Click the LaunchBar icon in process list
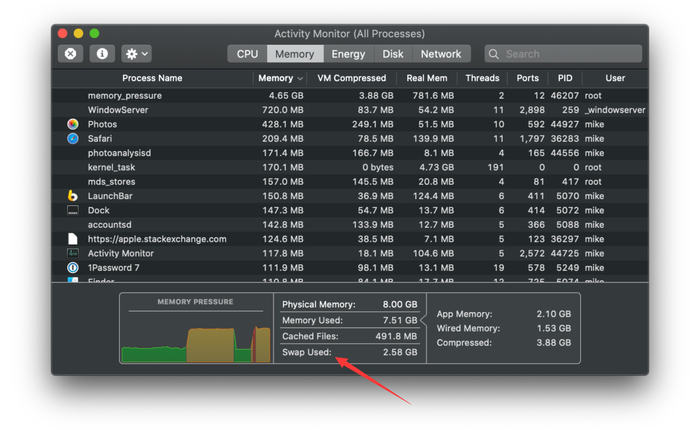 tap(73, 196)
